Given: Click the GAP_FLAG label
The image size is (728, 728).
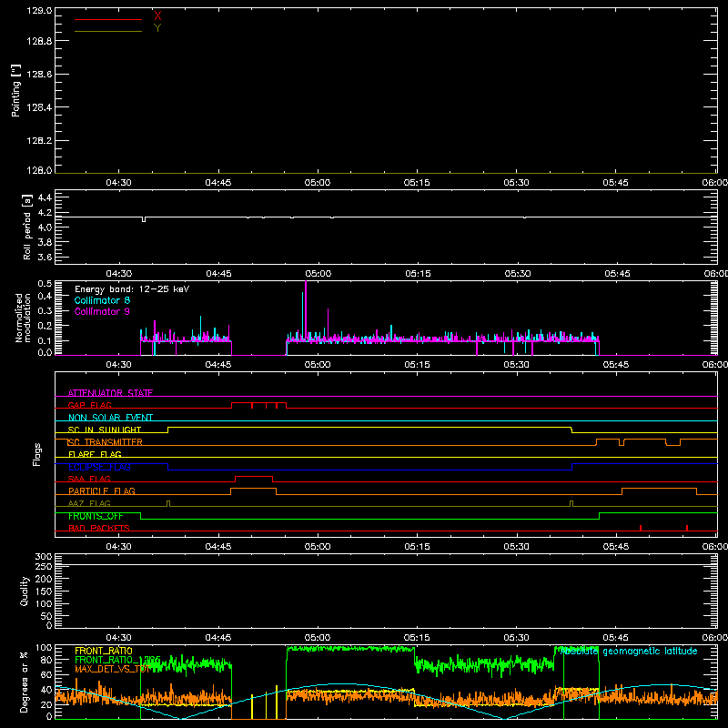Looking at the screenshot, I should coord(89,405).
